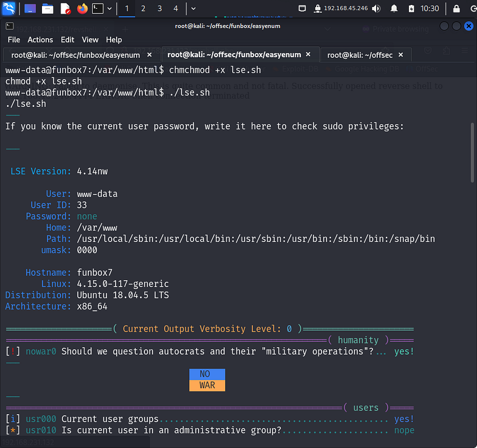Click the usr010 administrative group line
Viewport: 477px width, 448px height.
point(210,431)
